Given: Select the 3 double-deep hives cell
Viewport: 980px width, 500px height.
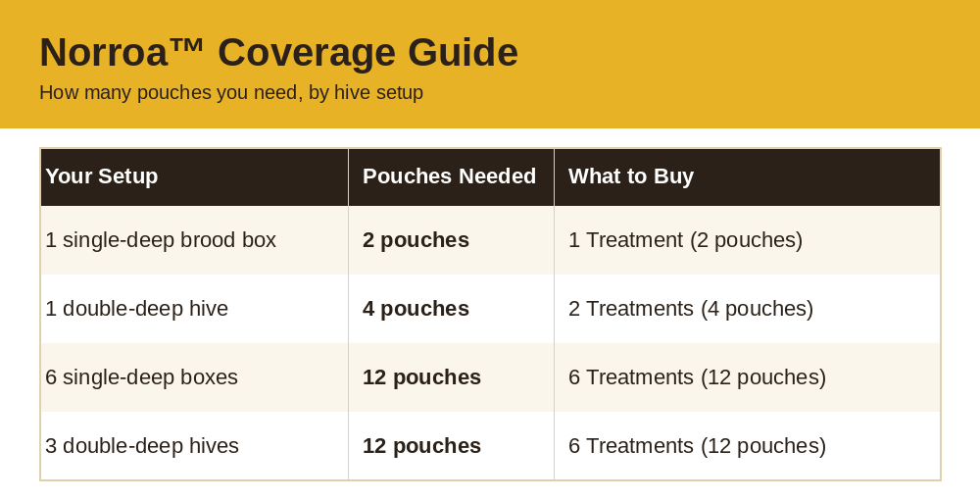Looking at the screenshot, I should tap(194, 446).
